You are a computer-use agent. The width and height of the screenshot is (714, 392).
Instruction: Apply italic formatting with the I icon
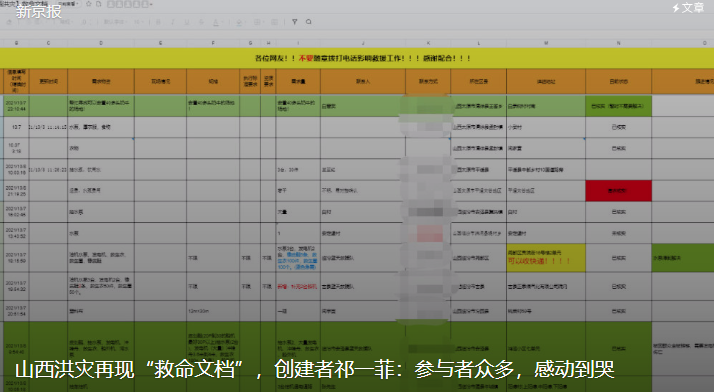(x=172, y=22)
